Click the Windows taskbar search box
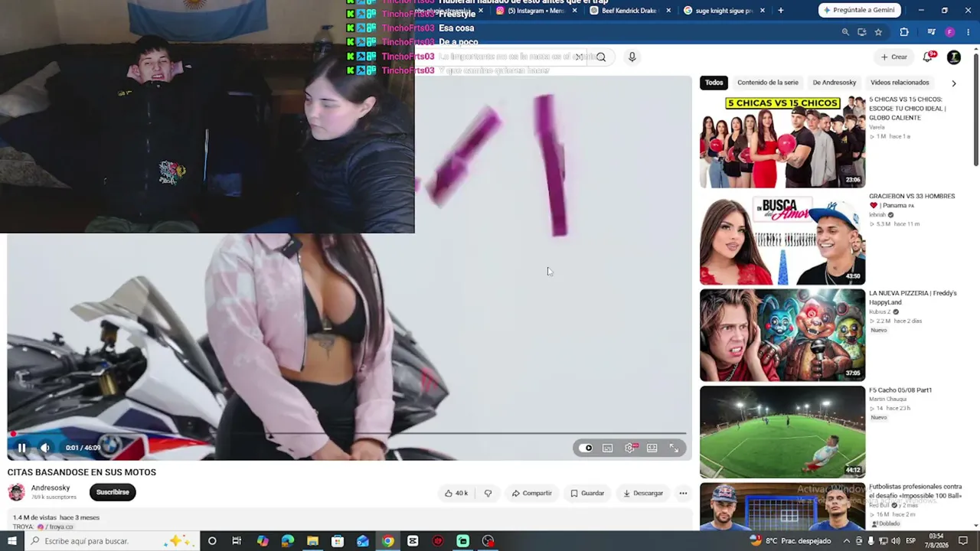Image resolution: width=980 pixels, height=551 pixels. click(112, 541)
